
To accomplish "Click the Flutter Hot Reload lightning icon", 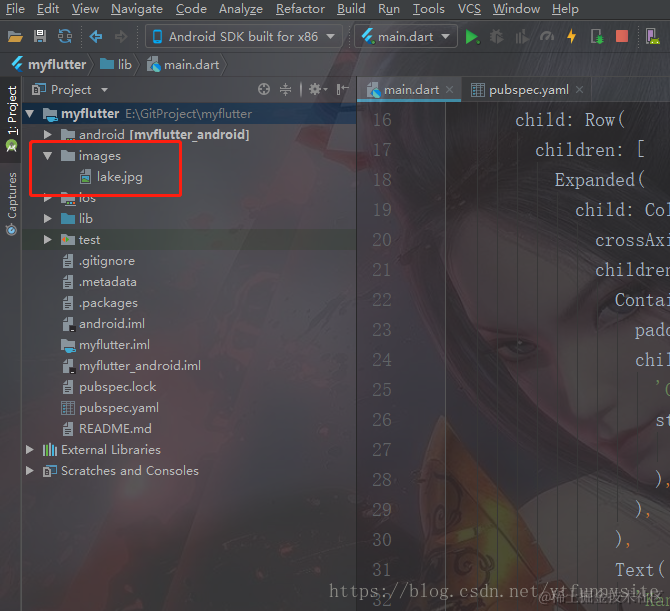I will pos(571,37).
